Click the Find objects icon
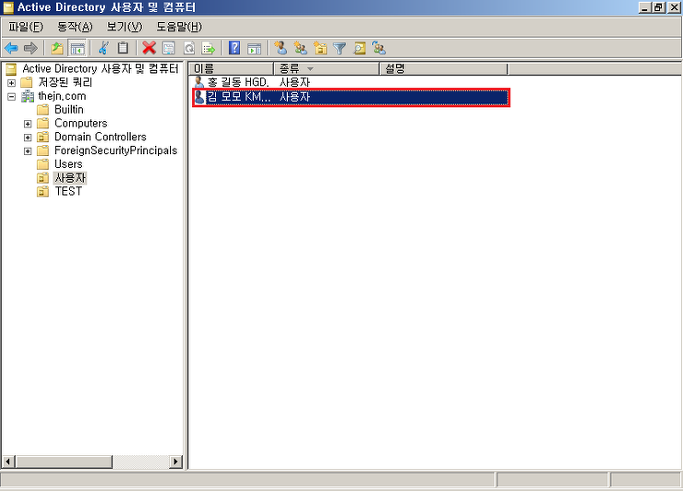This screenshot has width=683, height=491. point(359,48)
